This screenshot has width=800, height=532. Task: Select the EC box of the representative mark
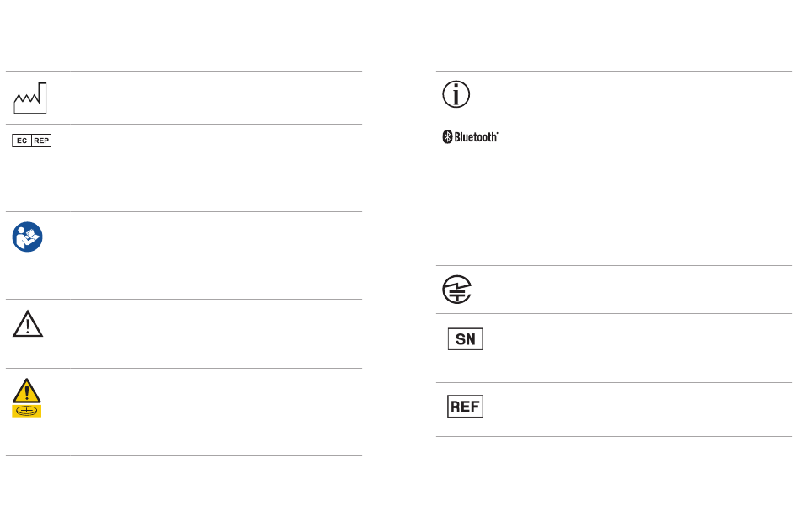tap(22, 141)
